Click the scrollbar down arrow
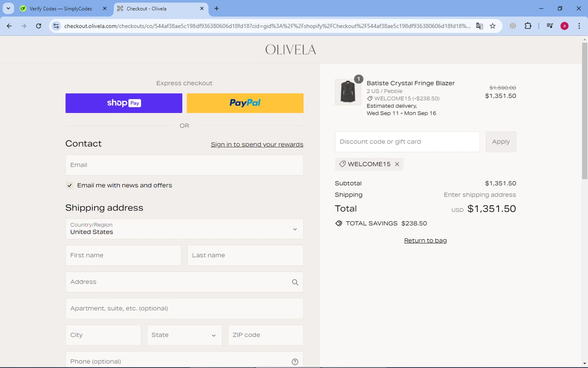 click(584, 364)
